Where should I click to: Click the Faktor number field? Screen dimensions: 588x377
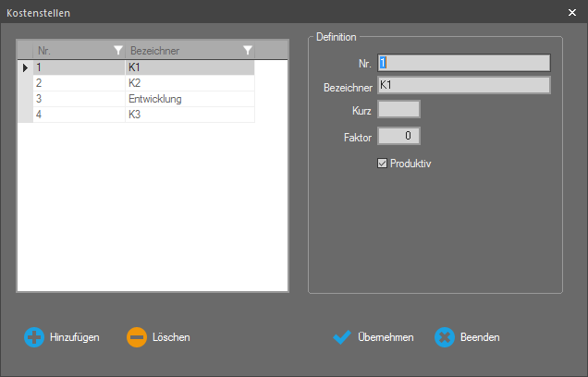[399, 137]
